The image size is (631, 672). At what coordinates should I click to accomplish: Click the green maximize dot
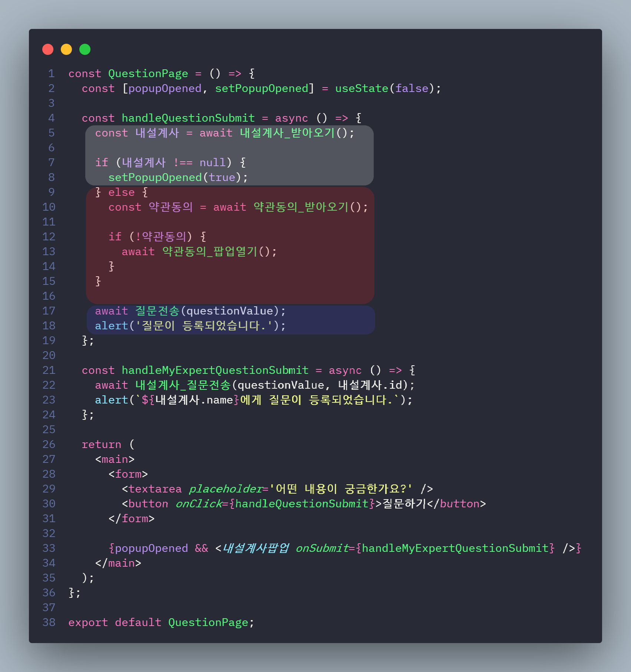coord(85,49)
